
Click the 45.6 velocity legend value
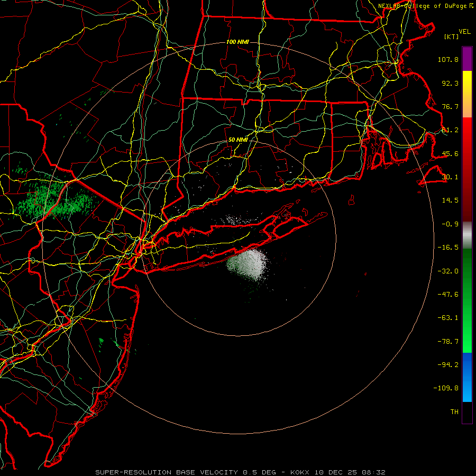pyautogui.click(x=450, y=153)
